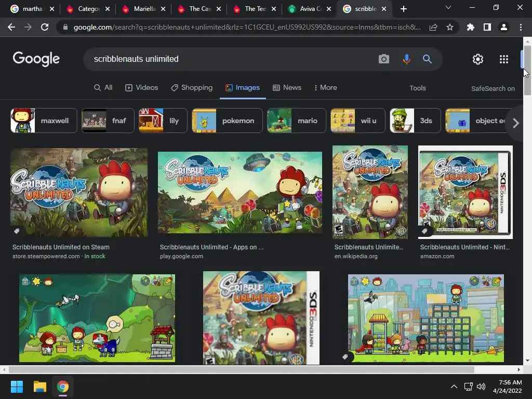Open the Google apps grid
Screen dimensions: 532x399
click(504, 59)
